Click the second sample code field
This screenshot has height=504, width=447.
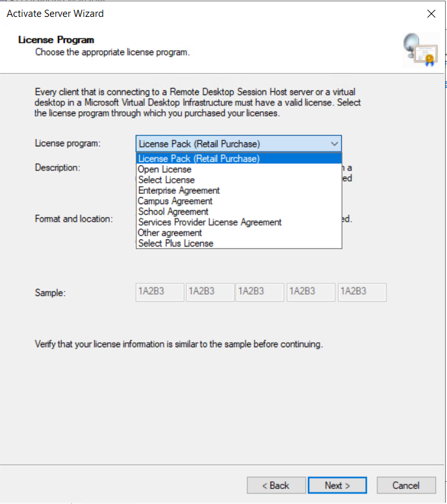point(210,292)
